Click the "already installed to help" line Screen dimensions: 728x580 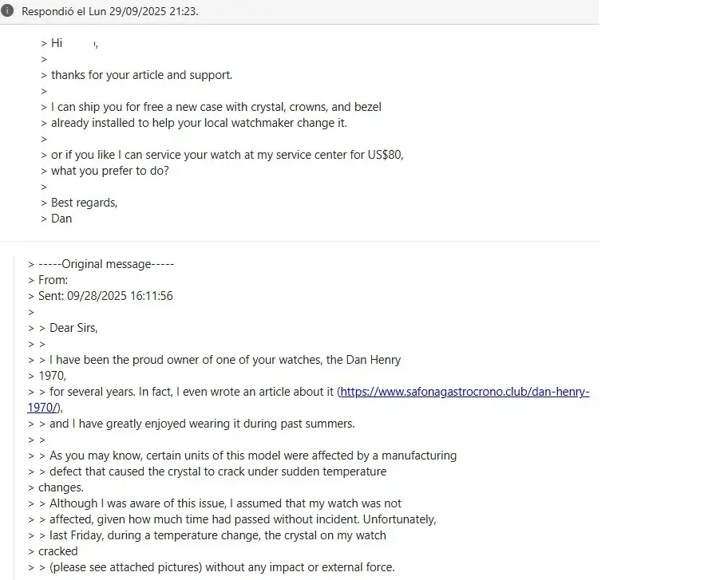(x=199, y=123)
